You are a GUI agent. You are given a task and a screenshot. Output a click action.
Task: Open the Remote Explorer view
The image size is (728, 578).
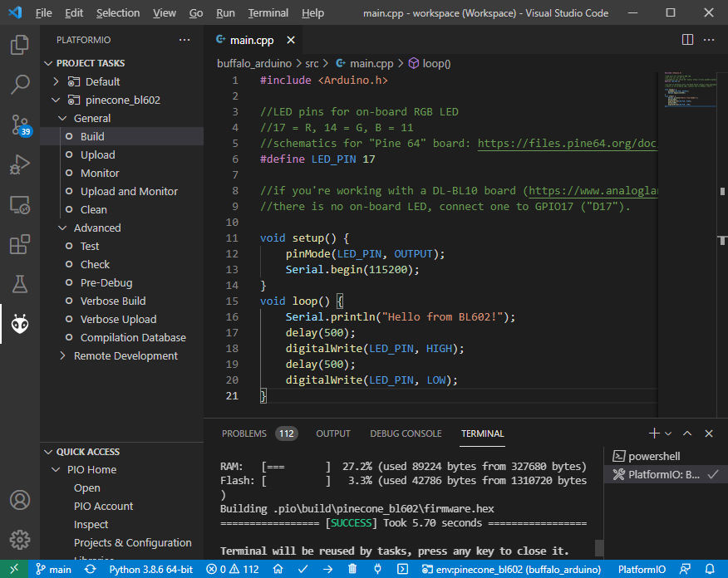tap(19, 204)
